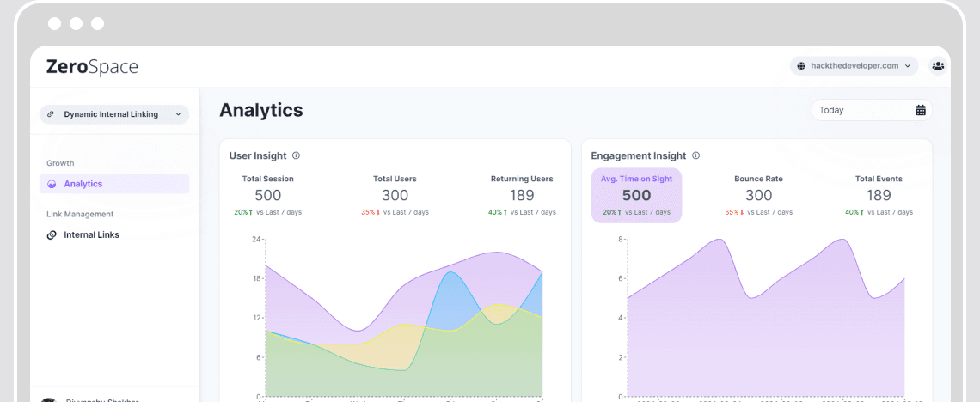Viewport: 980px width, 402px height.
Task: Click the Analytics sidebar icon
Action: 52,184
